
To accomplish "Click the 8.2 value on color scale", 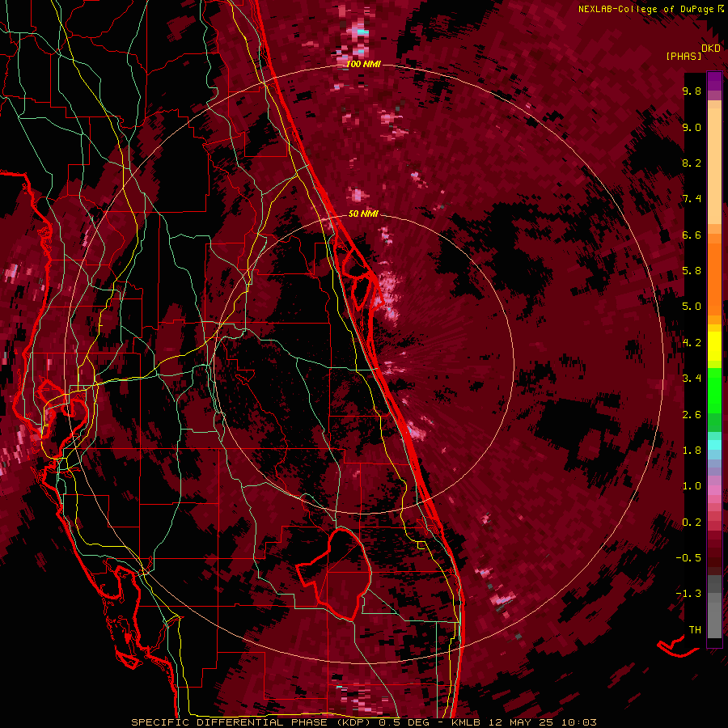I will pos(692,163).
